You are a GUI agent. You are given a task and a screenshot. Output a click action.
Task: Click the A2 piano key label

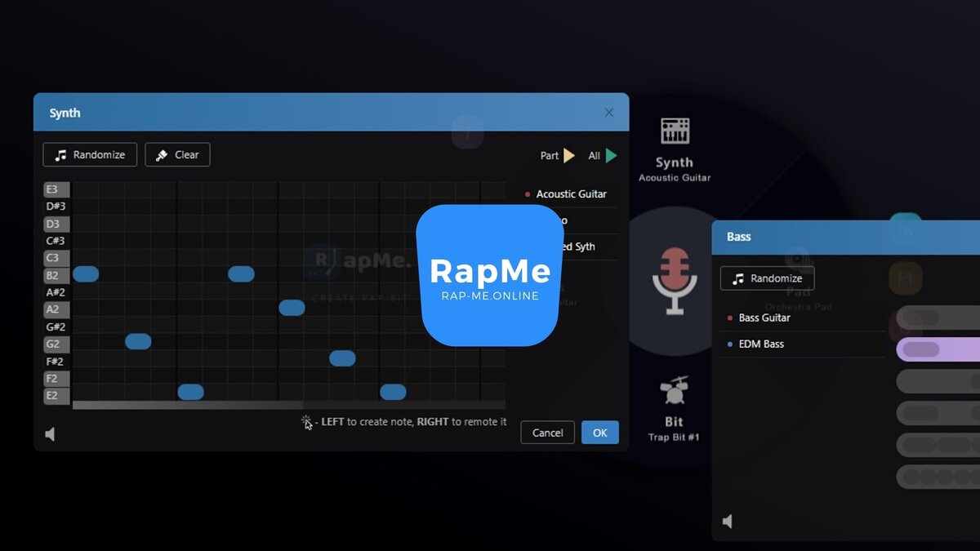(56, 309)
